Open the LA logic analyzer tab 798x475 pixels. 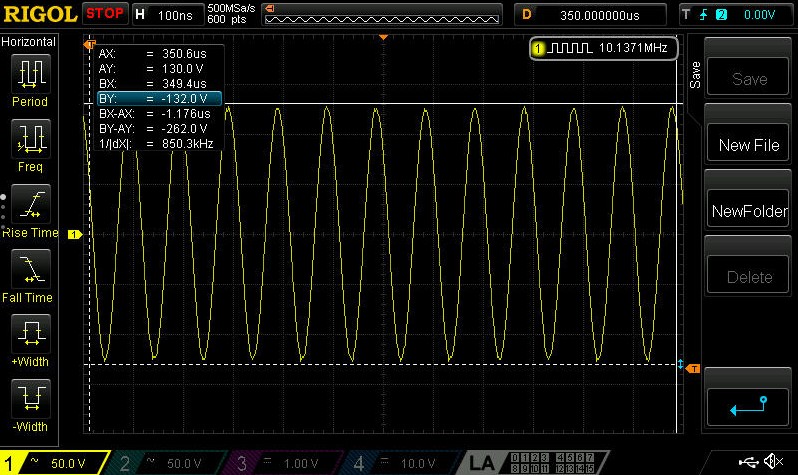coord(482,463)
